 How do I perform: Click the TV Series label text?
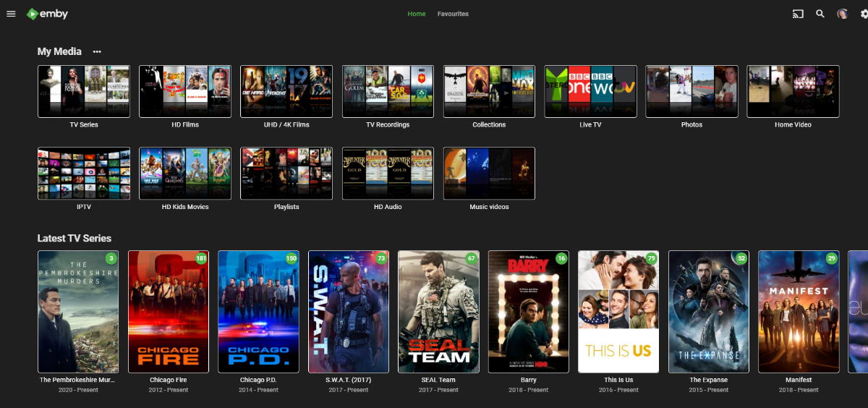click(x=84, y=124)
